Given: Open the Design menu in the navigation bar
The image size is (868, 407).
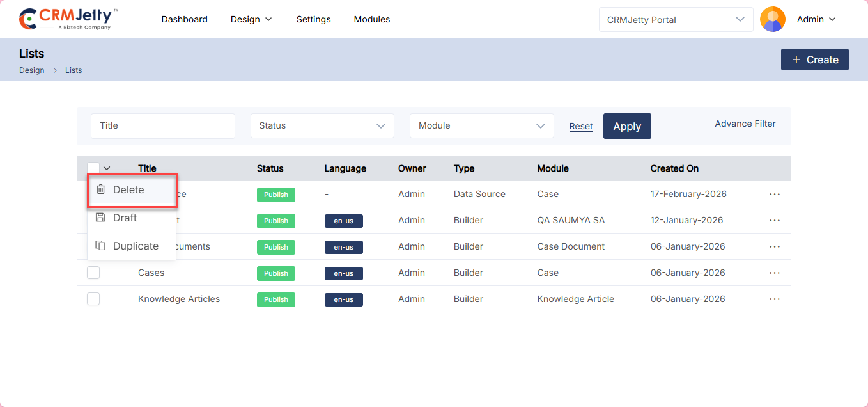Looking at the screenshot, I should [251, 19].
